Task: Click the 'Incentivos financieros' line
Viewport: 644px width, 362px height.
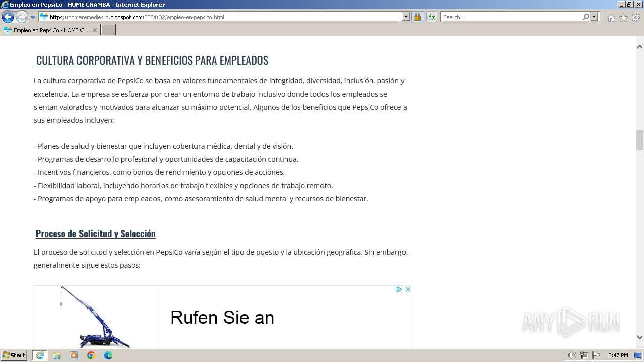Action: (x=159, y=172)
